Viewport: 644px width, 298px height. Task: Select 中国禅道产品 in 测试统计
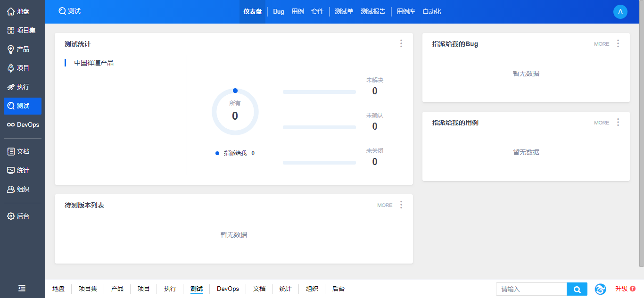(94, 63)
